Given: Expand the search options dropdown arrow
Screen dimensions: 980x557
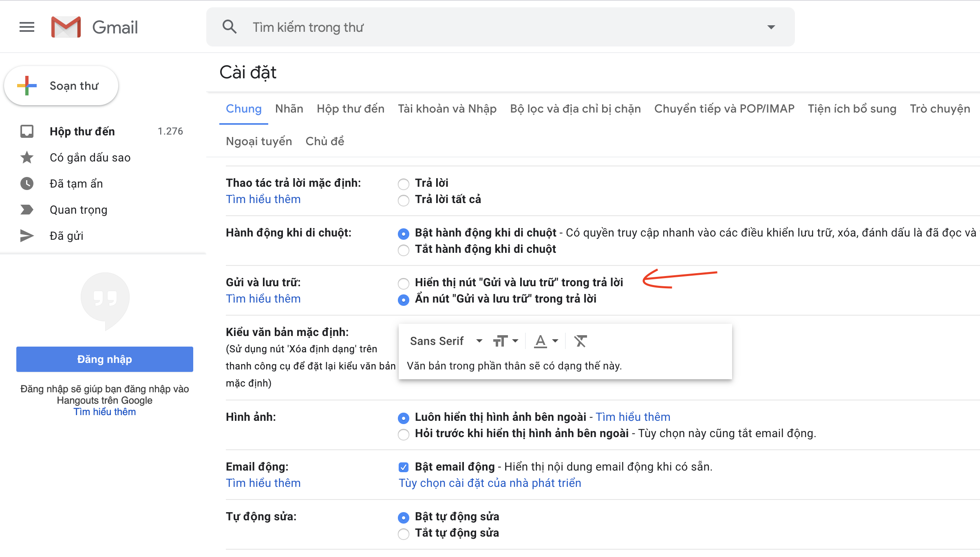Looking at the screenshot, I should [x=771, y=27].
